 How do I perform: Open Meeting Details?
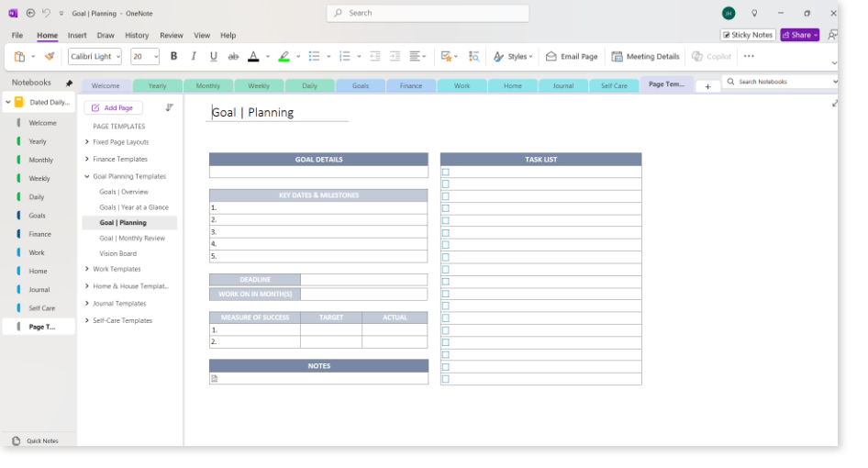(x=645, y=56)
